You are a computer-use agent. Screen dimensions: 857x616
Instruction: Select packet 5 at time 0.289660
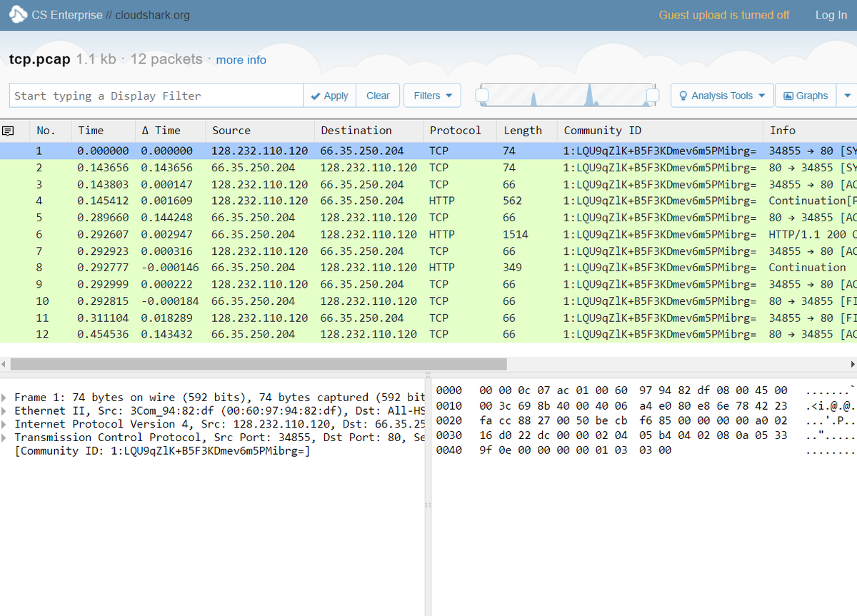pos(428,218)
